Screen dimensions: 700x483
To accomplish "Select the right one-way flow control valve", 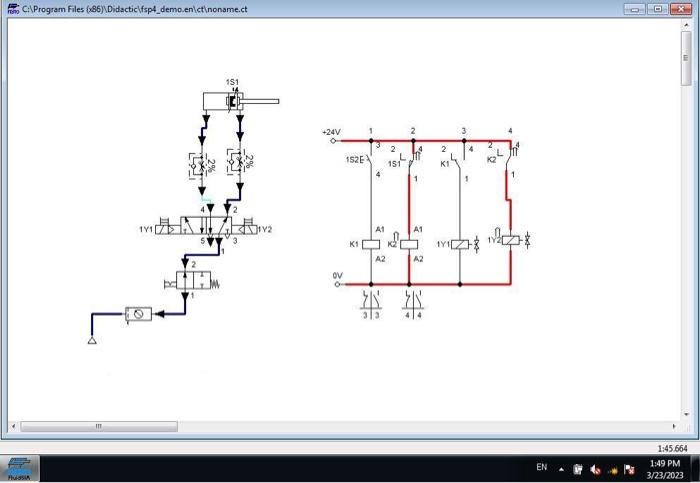I will (x=237, y=162).
